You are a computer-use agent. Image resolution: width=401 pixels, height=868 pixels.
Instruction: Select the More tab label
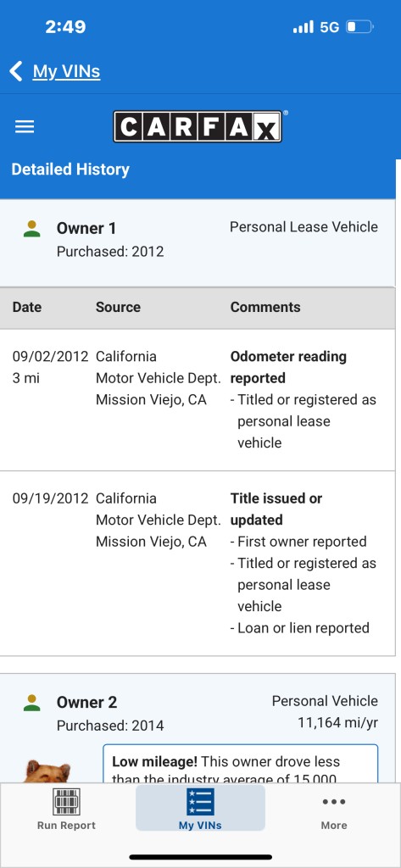[x=334, y=826]
